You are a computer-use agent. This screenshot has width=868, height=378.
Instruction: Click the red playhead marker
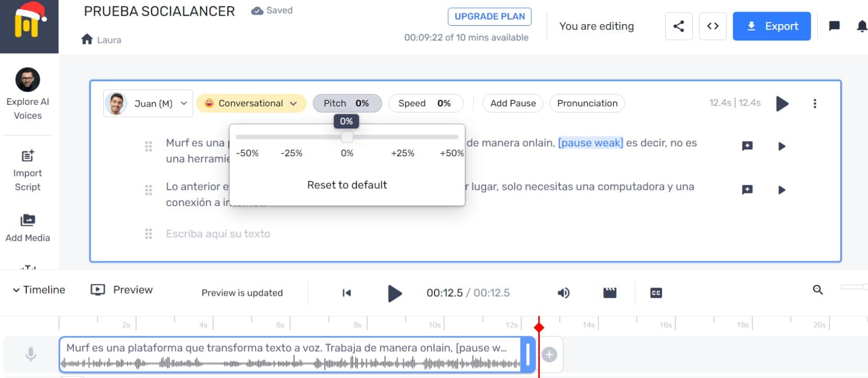[x=539, y=328]
